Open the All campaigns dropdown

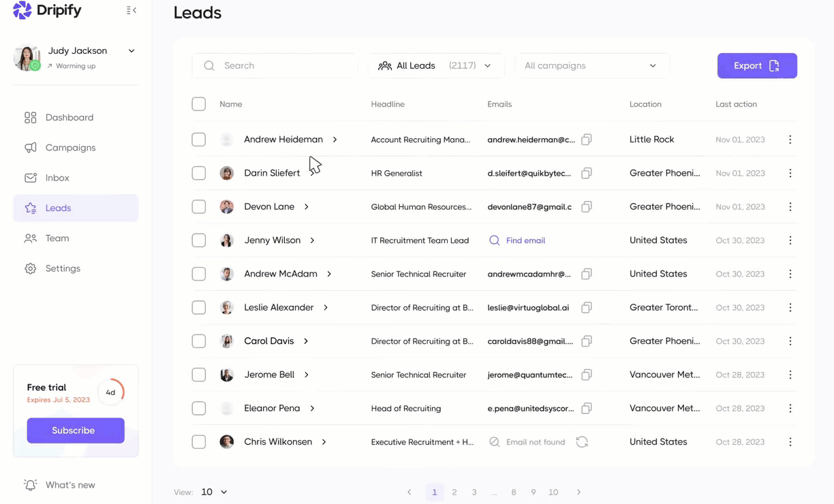pos(592,66)
